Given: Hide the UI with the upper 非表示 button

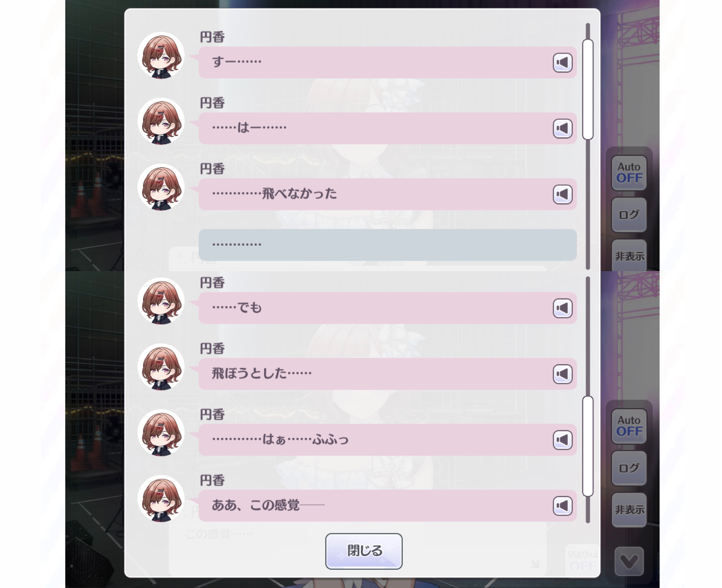Looking at the screenshot, I should [x=629, y=255].
